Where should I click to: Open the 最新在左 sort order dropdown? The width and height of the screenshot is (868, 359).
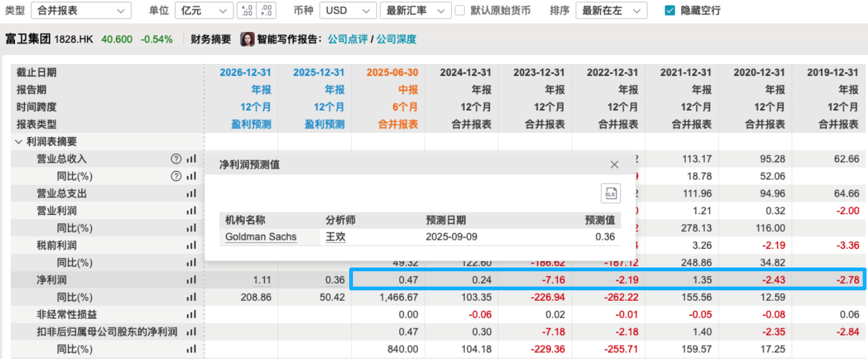(x=611, y=11)
